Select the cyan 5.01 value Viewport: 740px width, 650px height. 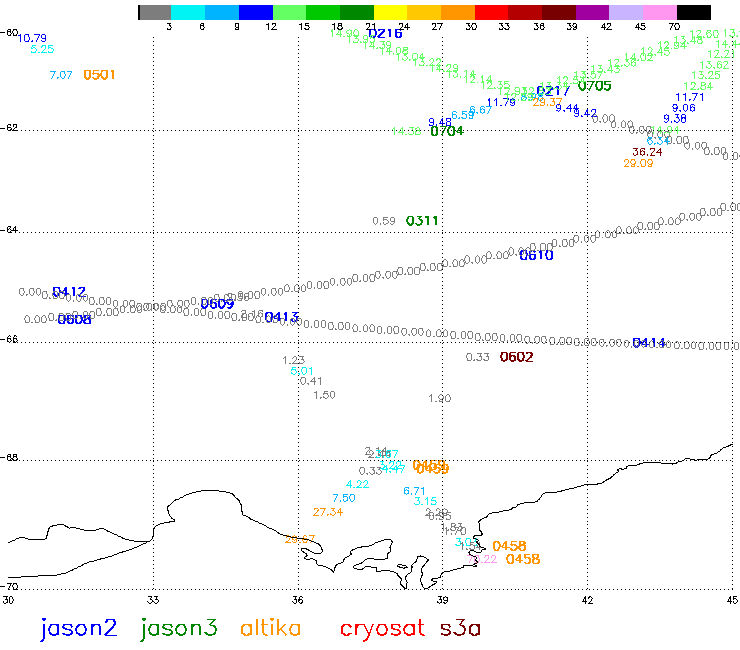pyautogui.click(x=302, y=371)
